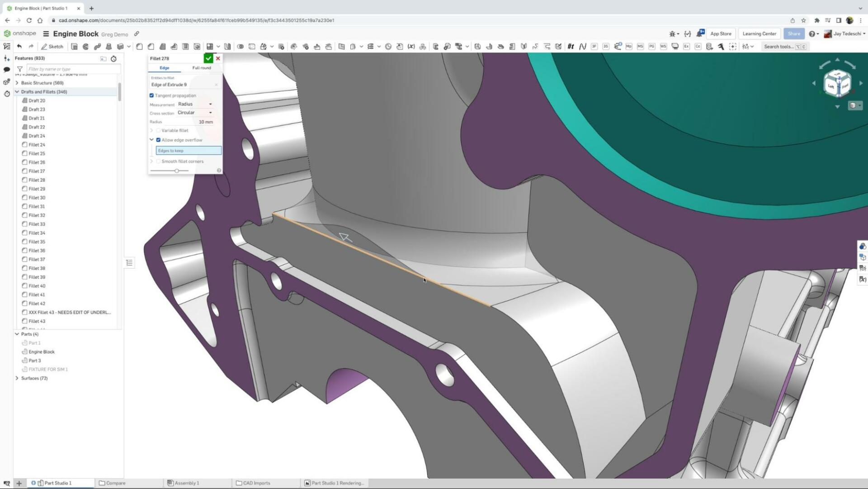Switch to the Full round tab

(202, 67)
